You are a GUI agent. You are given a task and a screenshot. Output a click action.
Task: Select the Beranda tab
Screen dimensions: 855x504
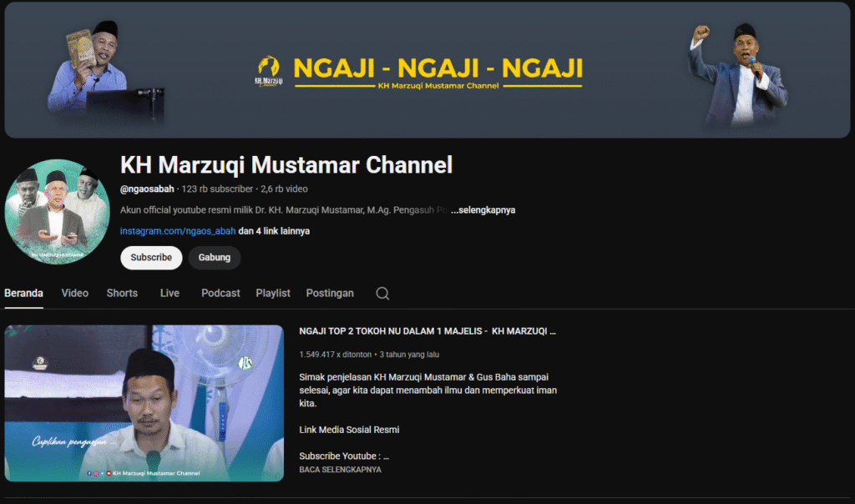tap(23, 293)
